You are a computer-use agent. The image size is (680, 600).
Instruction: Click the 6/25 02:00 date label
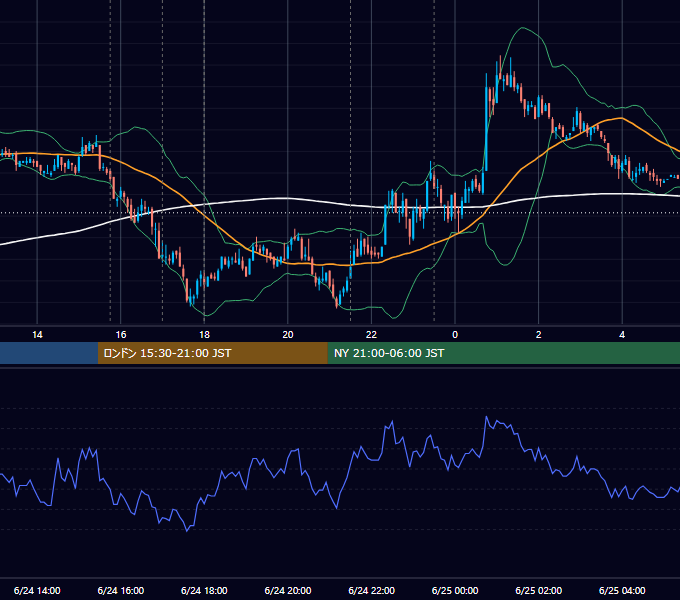coord(539,590)
